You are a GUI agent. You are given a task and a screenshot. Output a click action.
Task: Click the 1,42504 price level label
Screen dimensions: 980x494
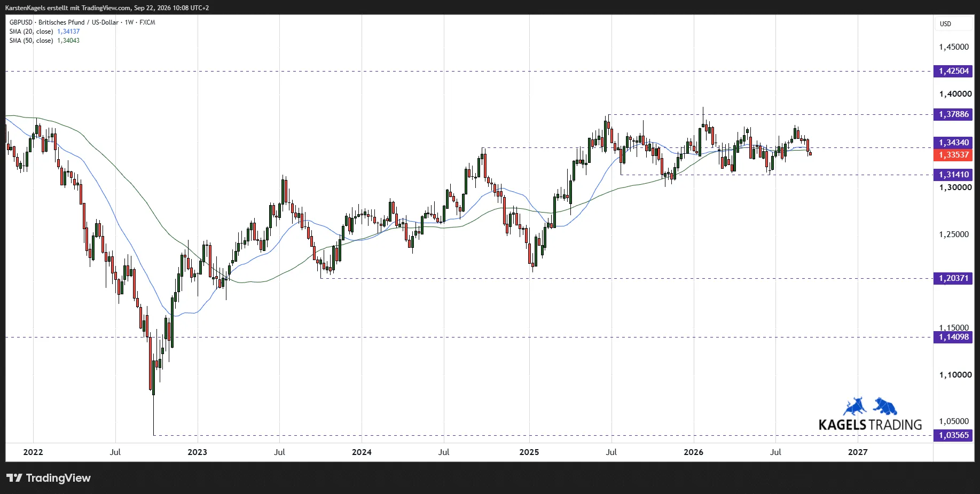[x=953, y=71]
